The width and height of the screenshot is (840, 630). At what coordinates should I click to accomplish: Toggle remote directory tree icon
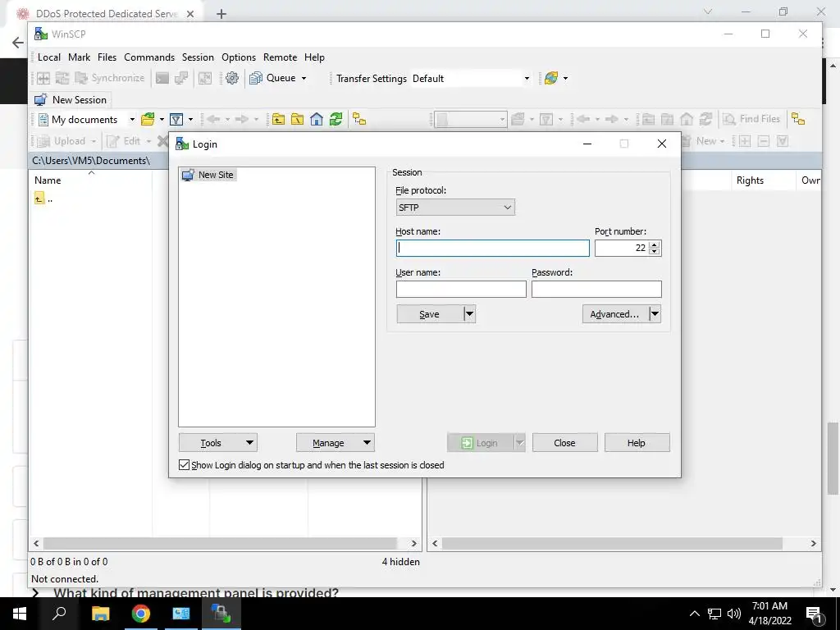[x=798, y=120]
